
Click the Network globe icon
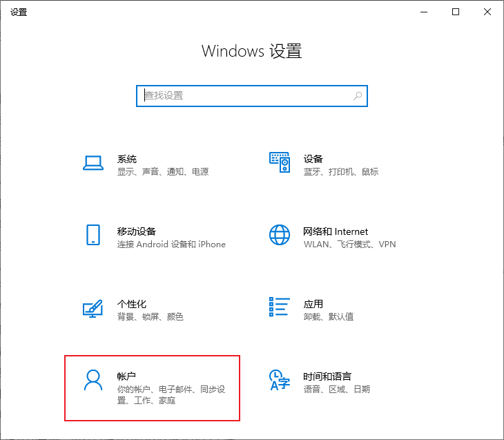tap(280, 235)
